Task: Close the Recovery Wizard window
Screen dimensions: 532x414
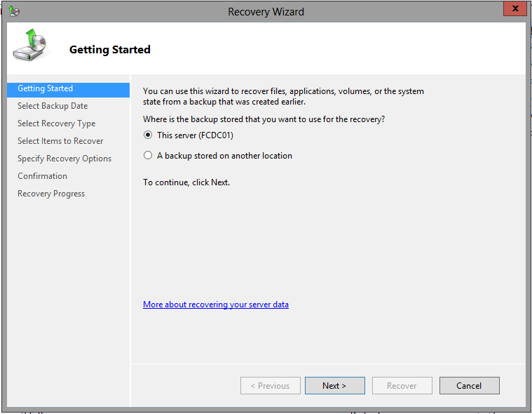Action: click(x=514, y=8)
